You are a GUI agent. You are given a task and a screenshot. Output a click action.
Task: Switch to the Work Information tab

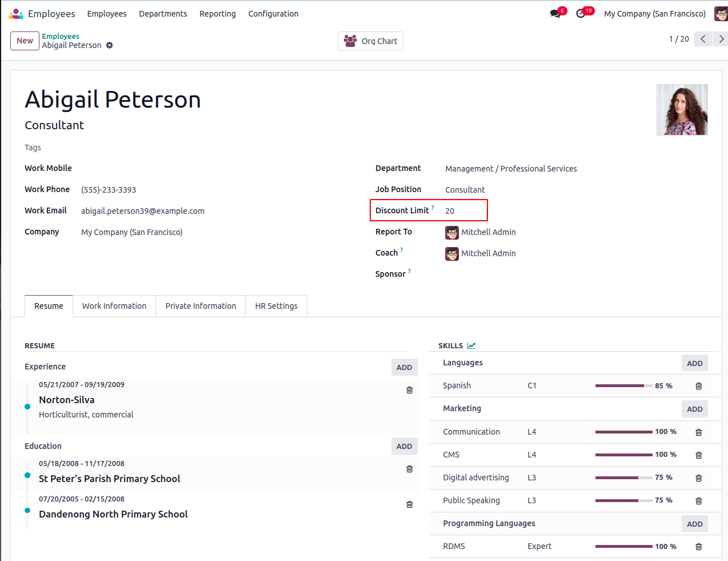[x=114, y=306]
